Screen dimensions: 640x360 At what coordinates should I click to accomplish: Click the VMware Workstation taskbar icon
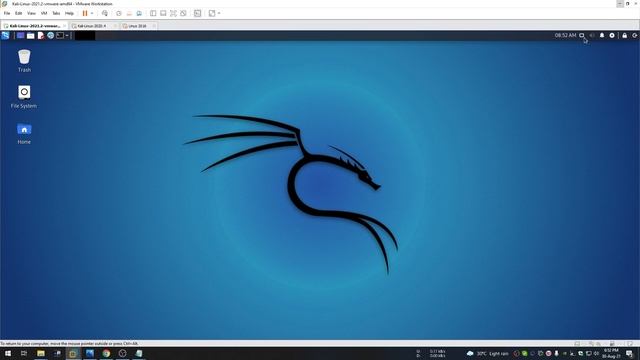(73, 353)
